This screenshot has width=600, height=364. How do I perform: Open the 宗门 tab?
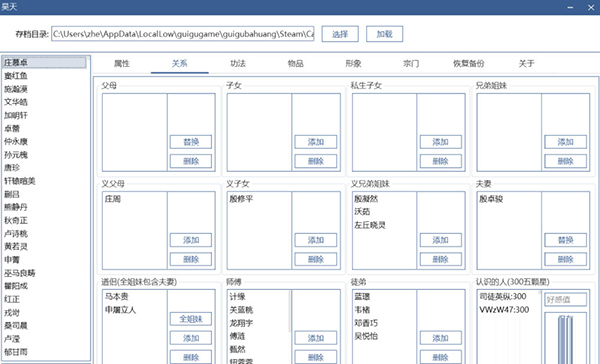point(411,64)
